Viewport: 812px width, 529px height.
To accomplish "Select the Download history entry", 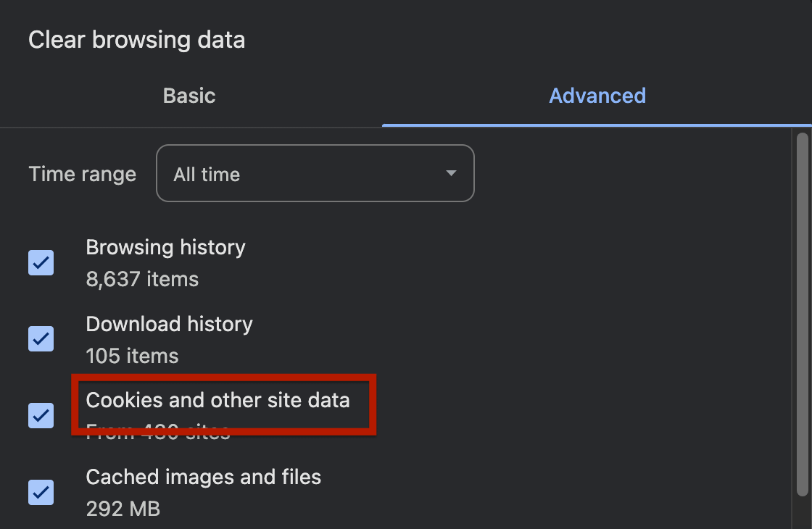I will [x=169, y=324].
